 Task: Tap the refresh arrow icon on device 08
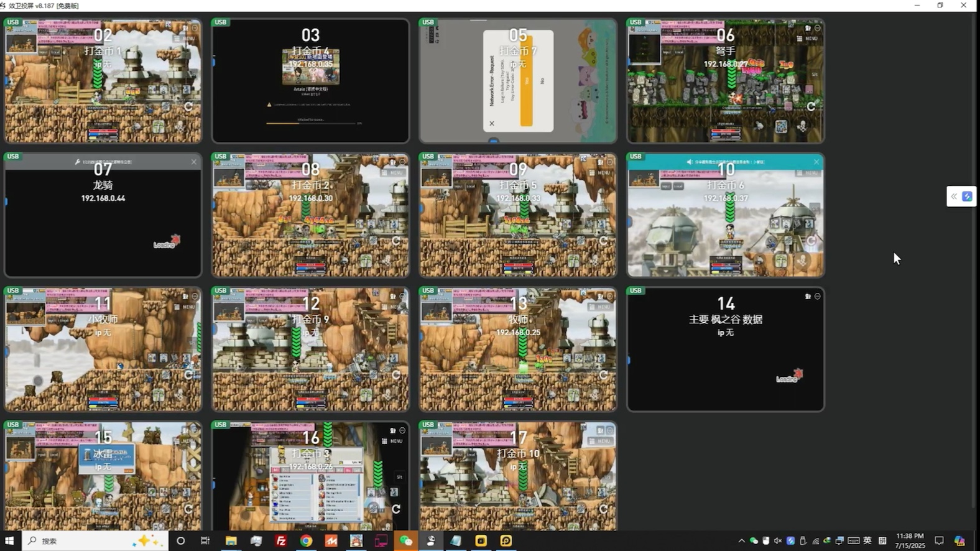396,241
